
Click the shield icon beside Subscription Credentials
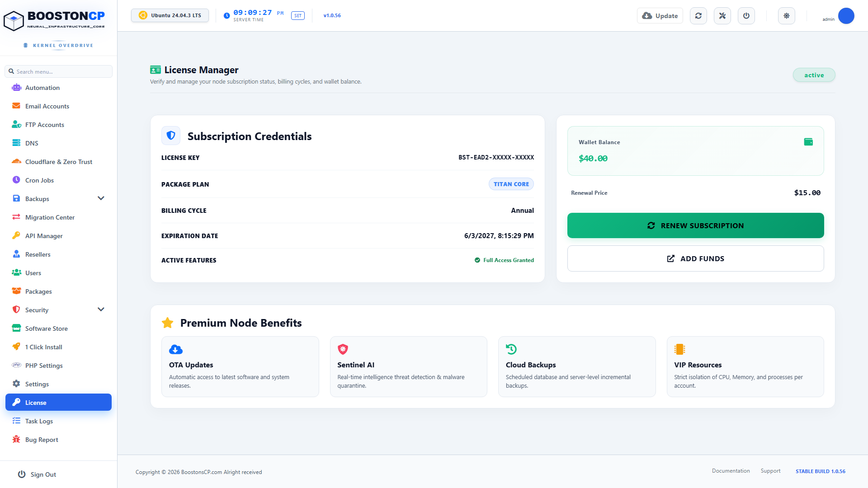[x=171, y=136]
